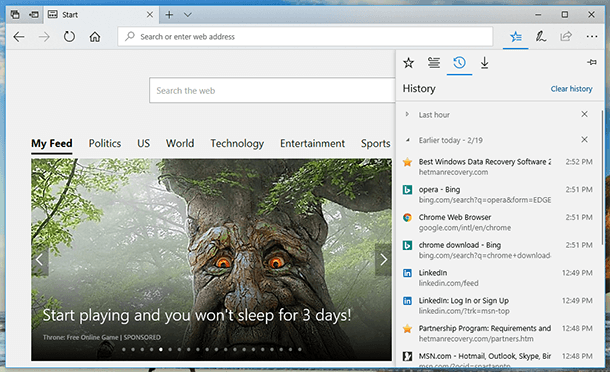The image size is (610, 372).
Task: Refresh the page
Action: (x=69, y=37)
